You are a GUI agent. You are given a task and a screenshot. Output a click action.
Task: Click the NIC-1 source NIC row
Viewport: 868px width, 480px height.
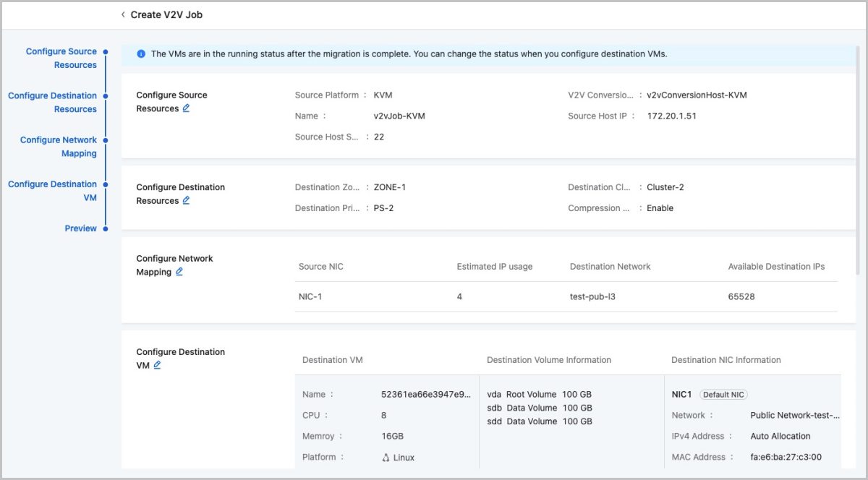tap(310, 296)
